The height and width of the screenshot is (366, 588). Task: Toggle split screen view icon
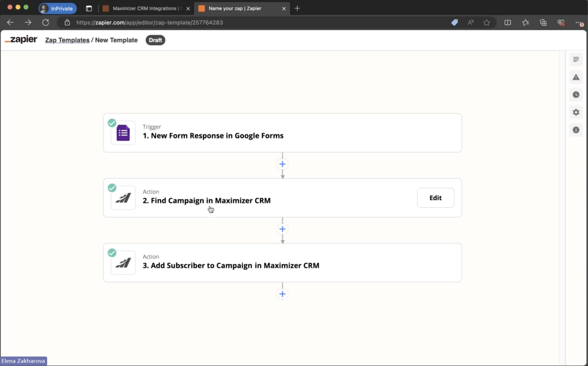pos(508,22)
